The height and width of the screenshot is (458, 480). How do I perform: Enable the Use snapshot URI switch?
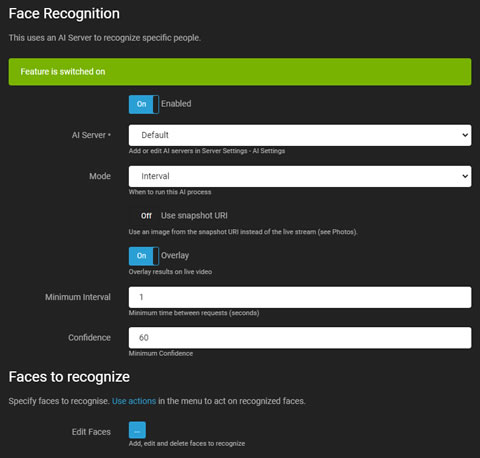144,216
